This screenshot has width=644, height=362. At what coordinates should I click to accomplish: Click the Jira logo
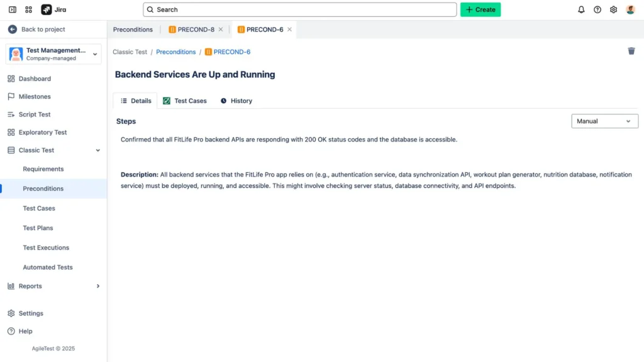click(x=54, y=9)
